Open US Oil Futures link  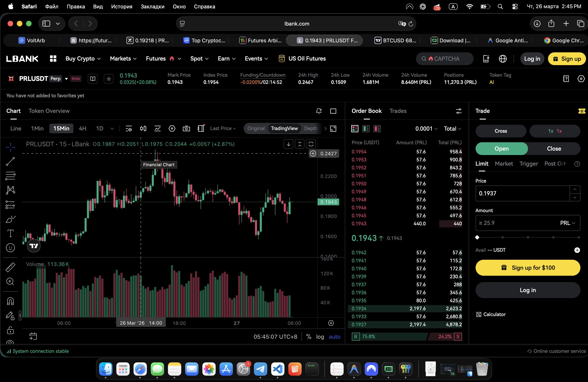[302, 59]
